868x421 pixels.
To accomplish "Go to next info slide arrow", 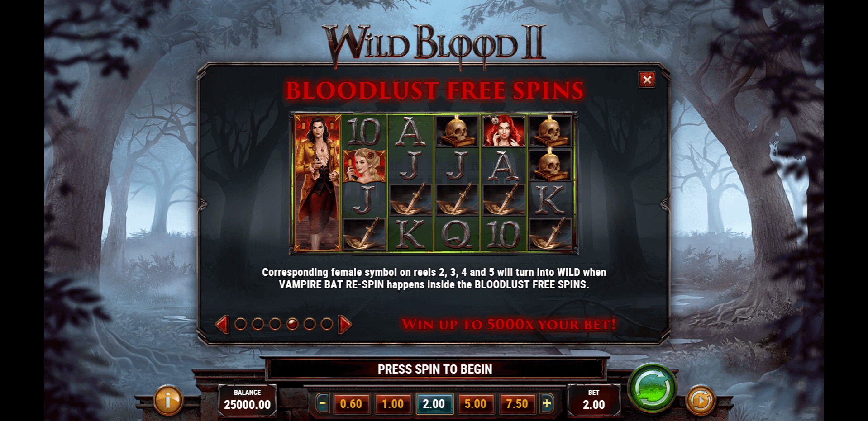I will [345, 324].
